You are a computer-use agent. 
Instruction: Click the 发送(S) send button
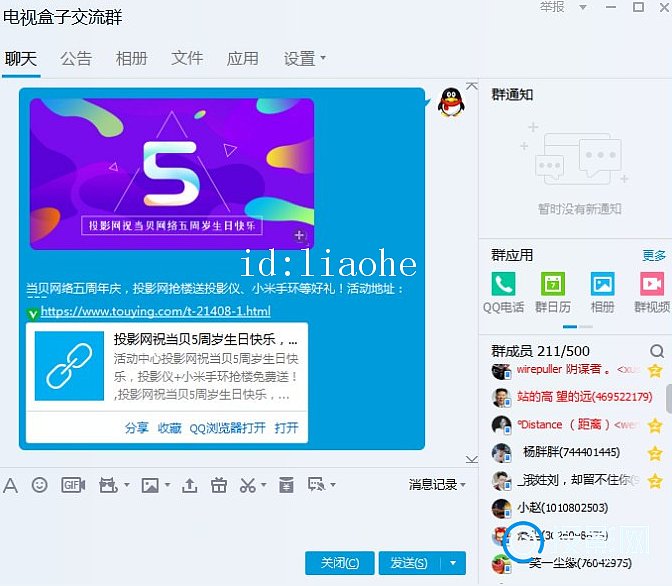(x=409, y=563)
